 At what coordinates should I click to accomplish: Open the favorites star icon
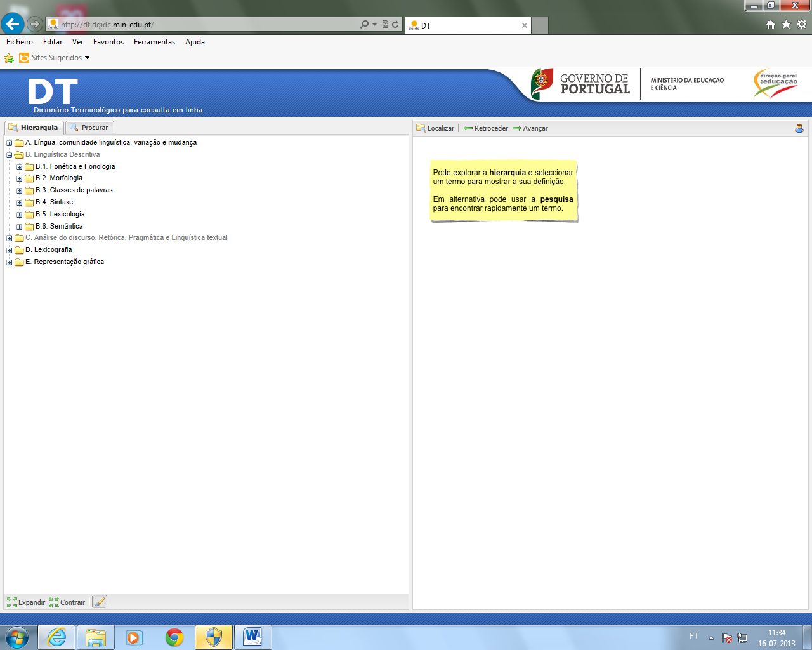point(786,25)
